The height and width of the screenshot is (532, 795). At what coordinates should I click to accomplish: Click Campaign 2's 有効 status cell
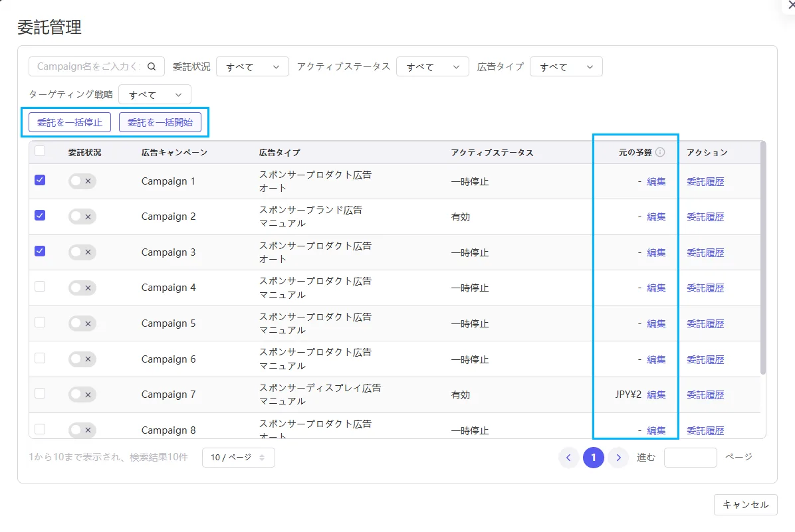[461, 217]
